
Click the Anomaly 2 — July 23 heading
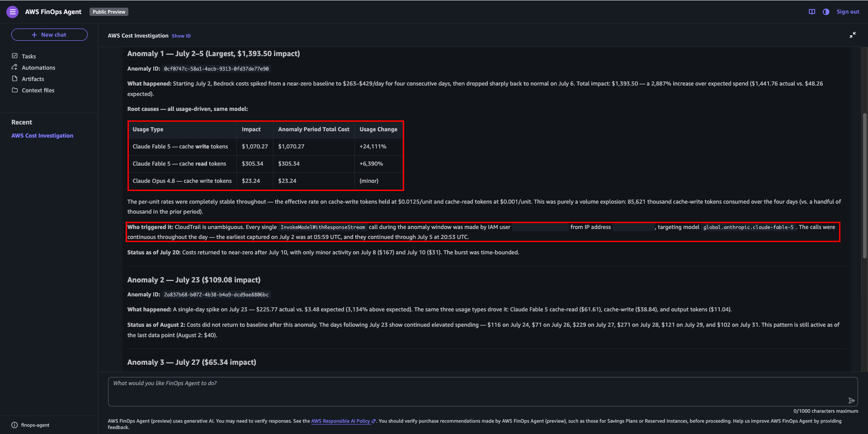pyautogui.click(x=194, y=280)
